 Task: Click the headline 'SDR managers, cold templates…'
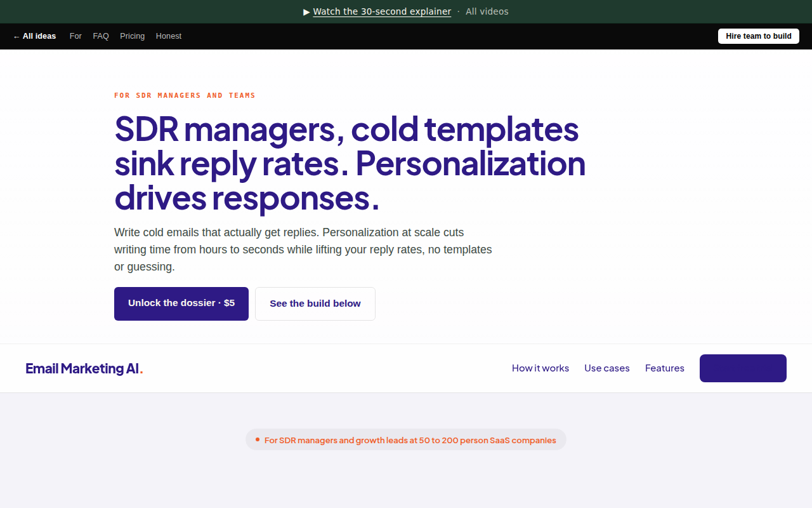[x=350, y=163]
